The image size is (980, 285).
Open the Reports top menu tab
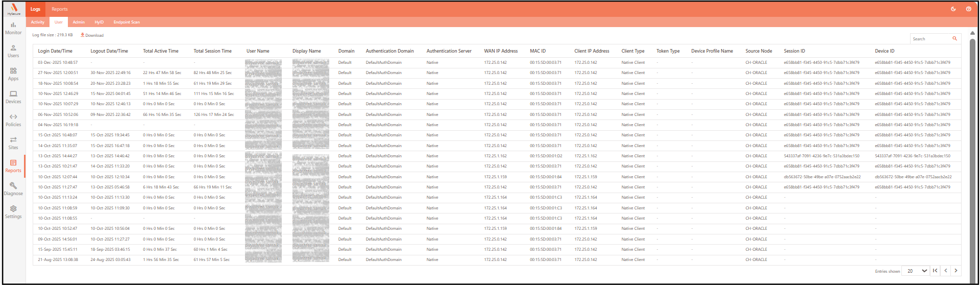(x=59, y=9)
